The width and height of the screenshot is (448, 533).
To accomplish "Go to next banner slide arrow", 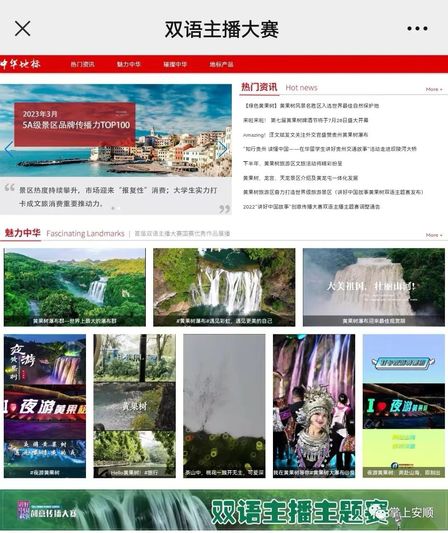I will [223, 149].
